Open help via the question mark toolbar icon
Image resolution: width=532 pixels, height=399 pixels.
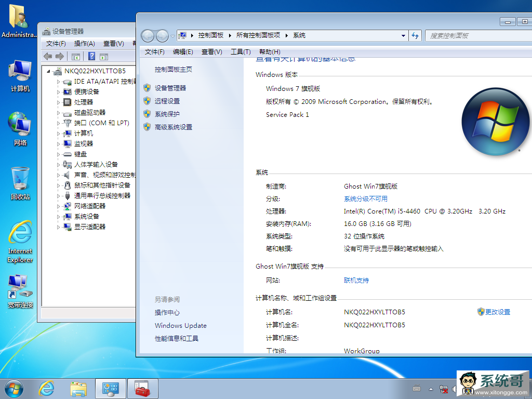click(91, 56)
